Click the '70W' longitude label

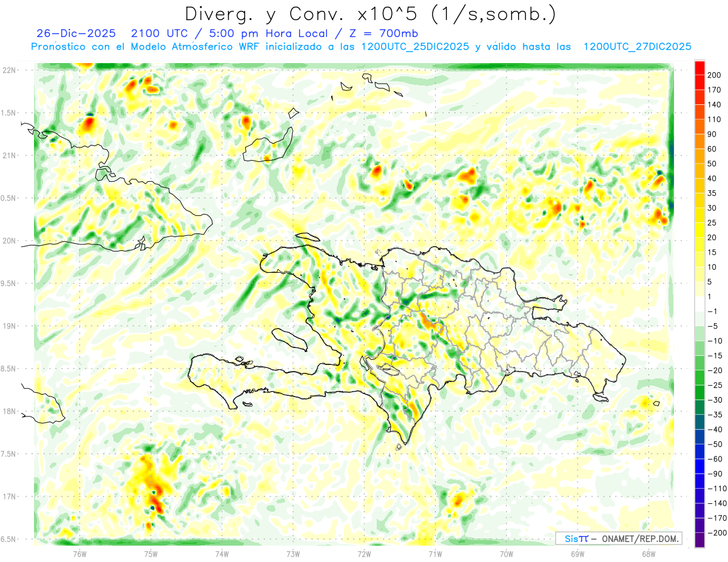click(506, 553)
